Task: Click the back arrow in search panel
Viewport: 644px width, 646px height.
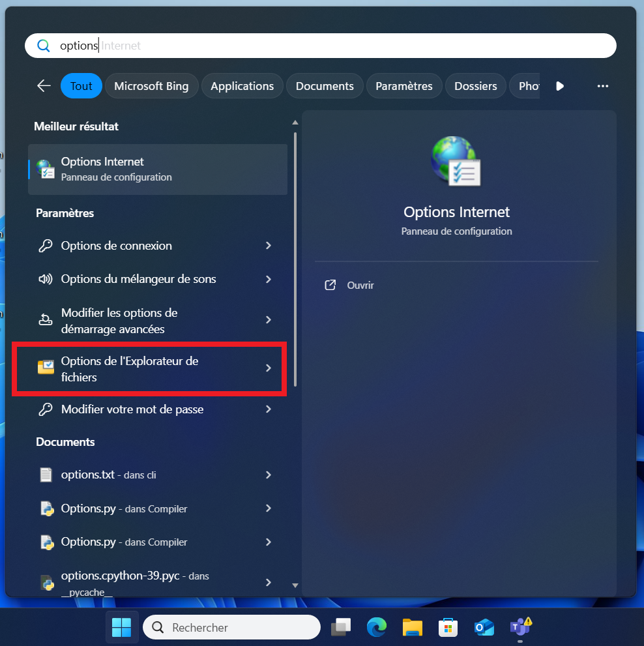Action: pyautogui.click(x=44, y=86)
